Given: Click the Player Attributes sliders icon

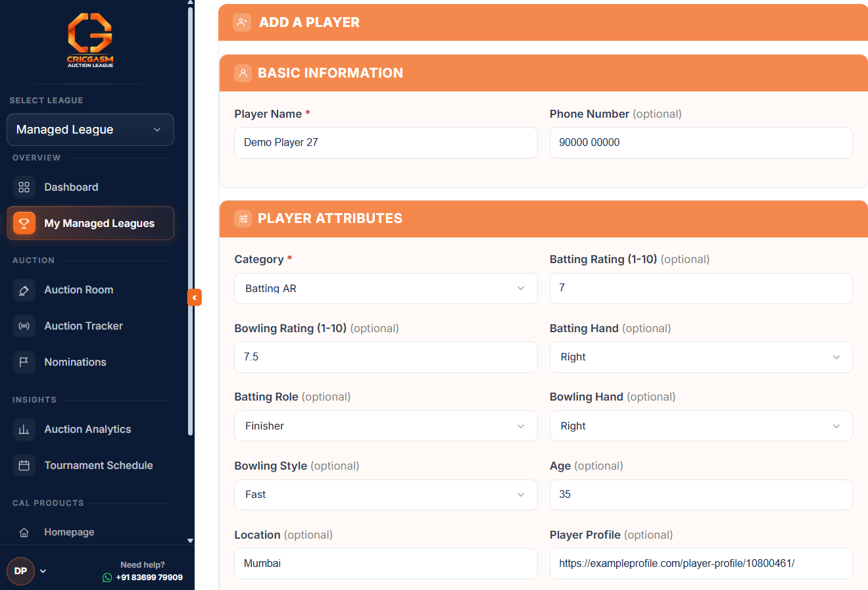Looking at the screenshot, I should point(243,218).
